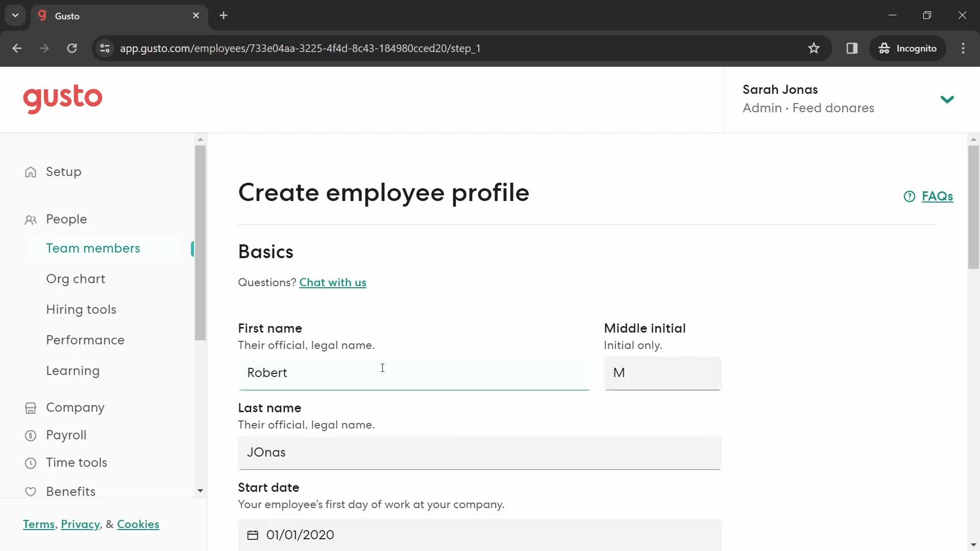
Task: Click the back navigation arrow
Action: 17,48
